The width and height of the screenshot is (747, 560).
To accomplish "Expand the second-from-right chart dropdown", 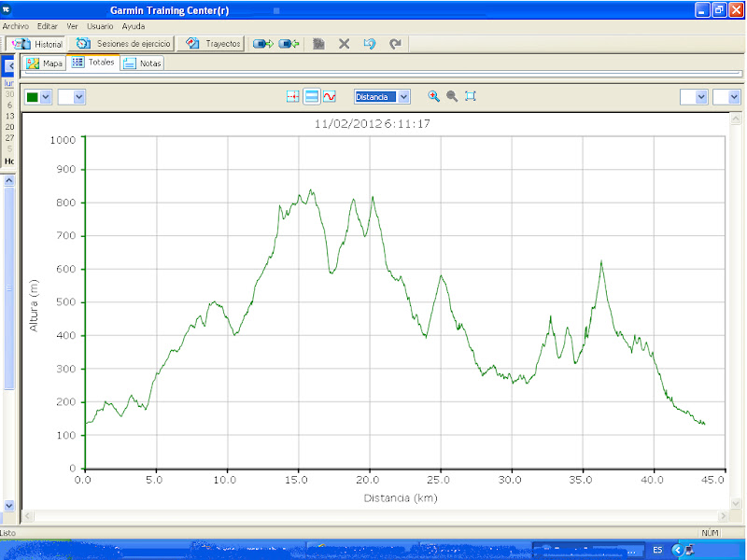I will click(x=701, y=97).
